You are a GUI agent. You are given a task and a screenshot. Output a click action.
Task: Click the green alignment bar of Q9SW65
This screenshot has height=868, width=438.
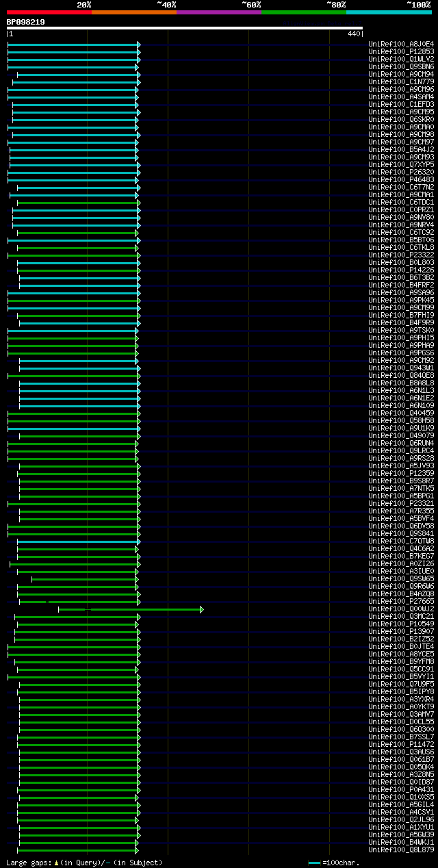84,578
